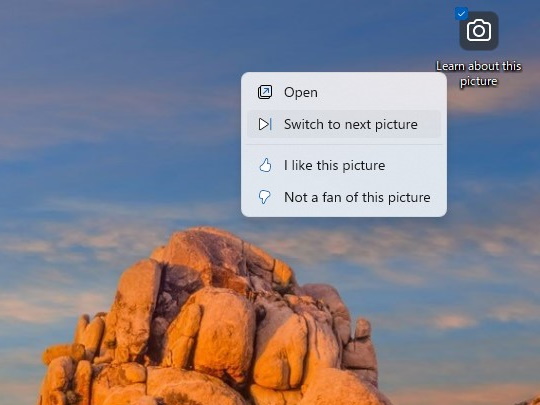Open the 'Learn about this picture' camera icon

pos(479,31)
